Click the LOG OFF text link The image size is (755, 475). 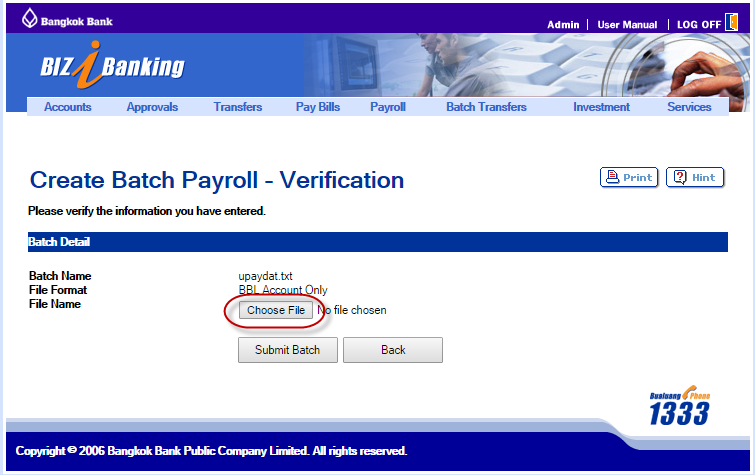(698, 25)
